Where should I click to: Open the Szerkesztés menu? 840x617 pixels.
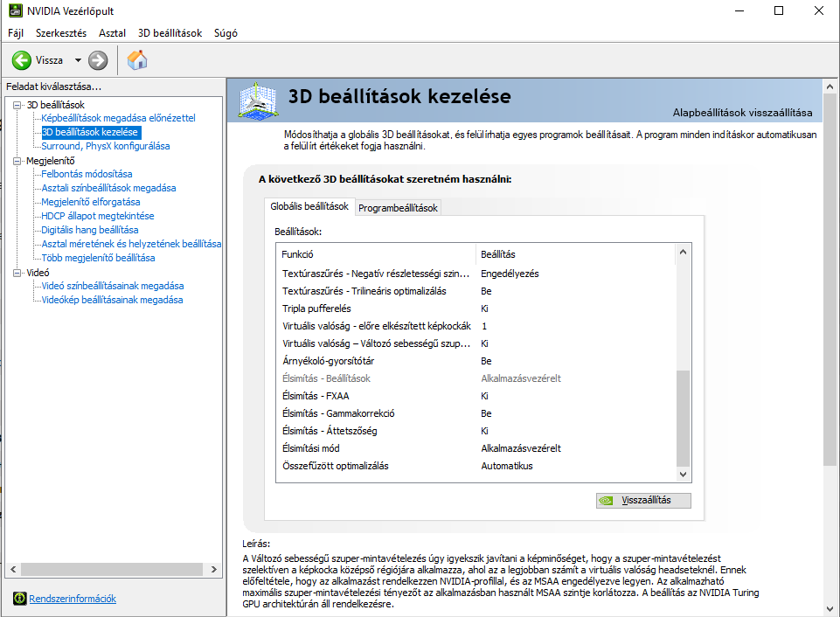(x=61, y=33)
